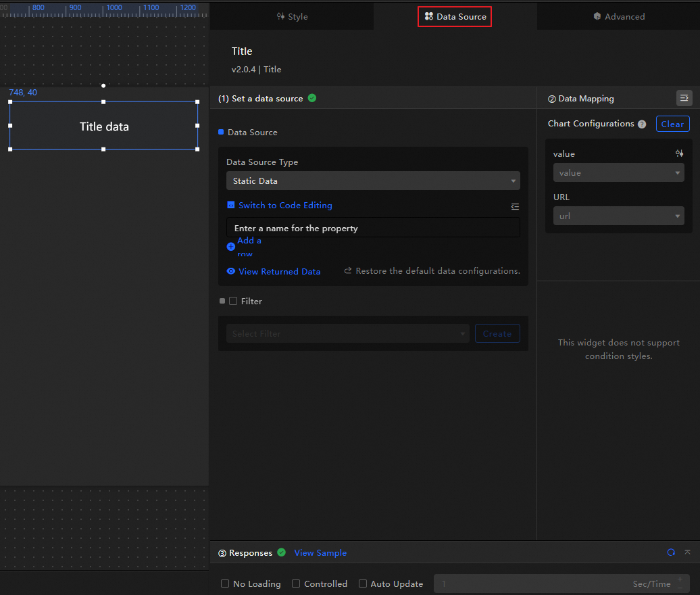
Task: Expand the URL mapping dropdown
Action: point(618,216)
